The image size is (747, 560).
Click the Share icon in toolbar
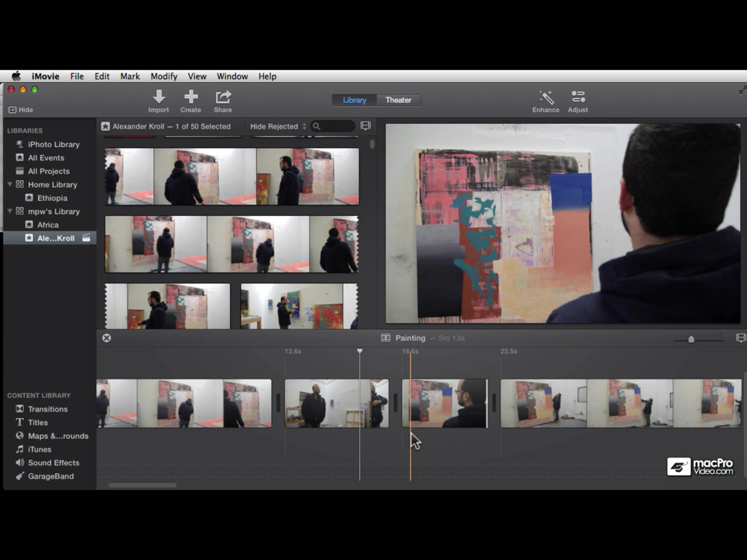(223, 97)
